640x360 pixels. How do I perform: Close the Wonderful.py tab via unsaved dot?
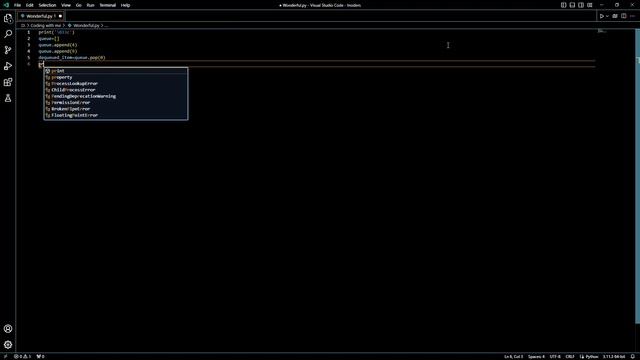pyautogui.click(x=60, y=16)
